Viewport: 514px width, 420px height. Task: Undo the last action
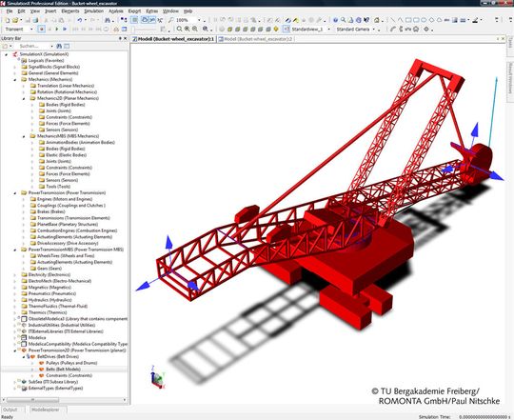click(79, 20)
